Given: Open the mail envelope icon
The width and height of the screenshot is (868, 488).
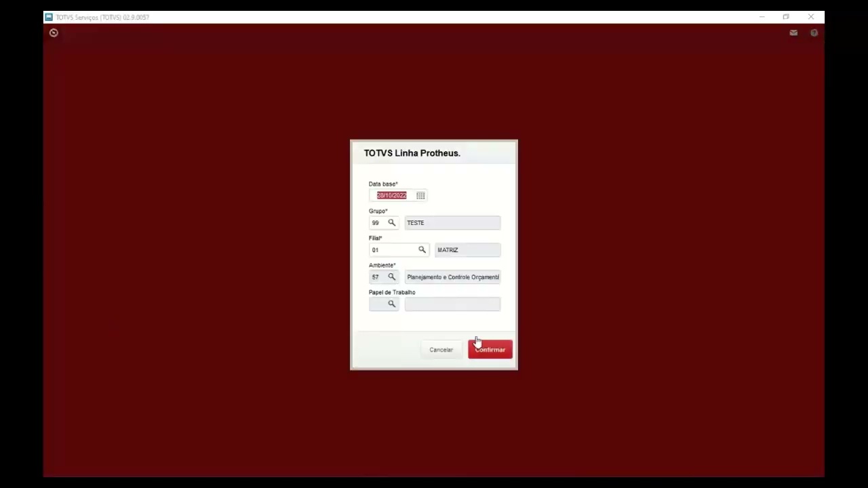Looking at the screenshot, I should coord(793,33).
